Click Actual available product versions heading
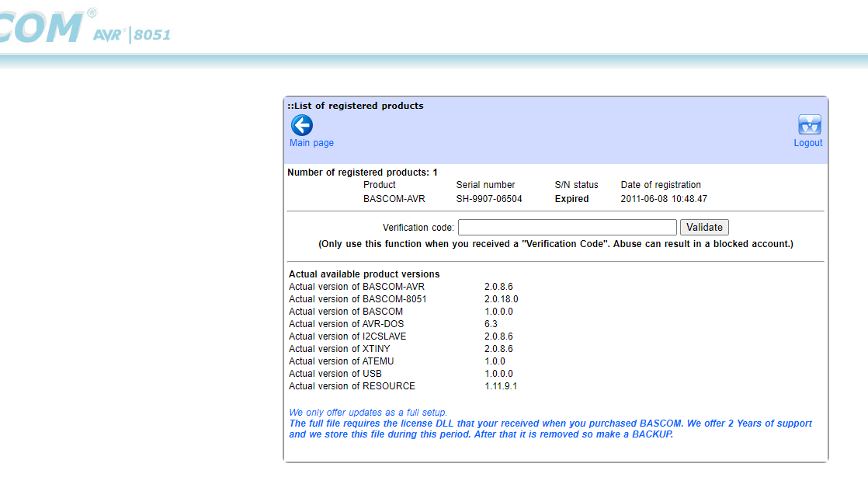This screenshot has height=502, width=868. [x=364, y=274]
